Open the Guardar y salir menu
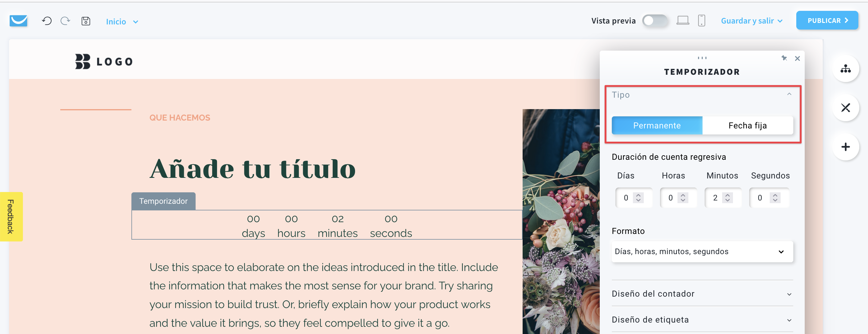The width and height of the screenshot is (868, 334). [751, 21]
